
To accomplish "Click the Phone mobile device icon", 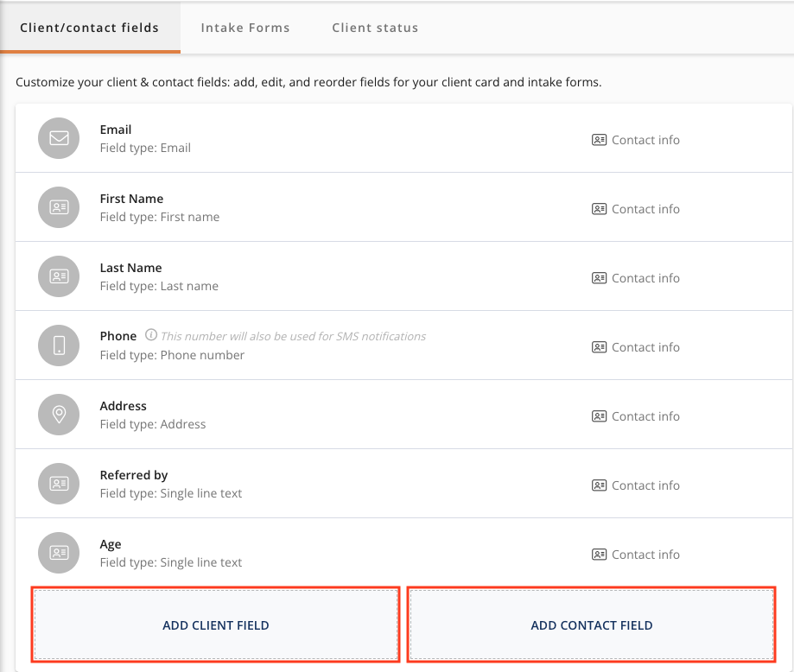I will tap(59, 346).
